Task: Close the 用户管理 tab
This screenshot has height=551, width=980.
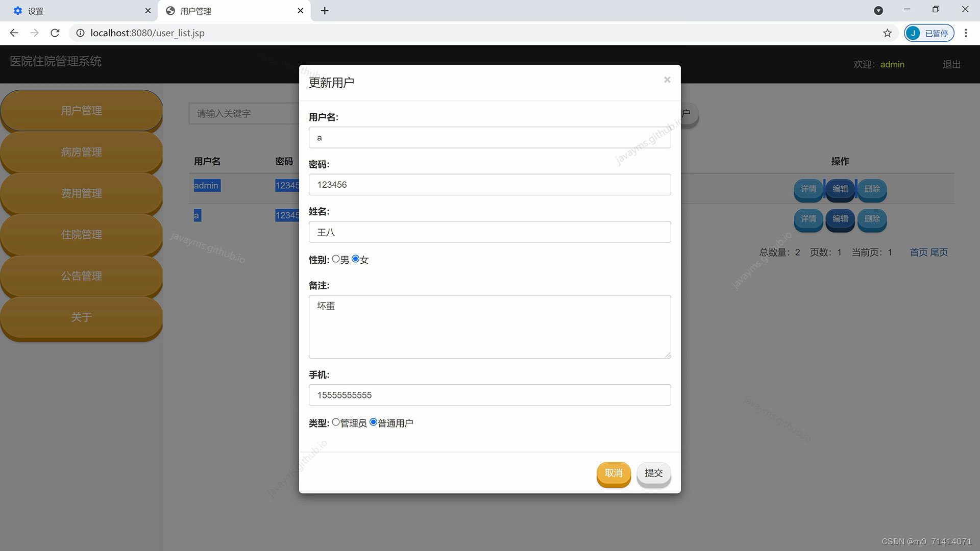Action: [x=301, y=11]
